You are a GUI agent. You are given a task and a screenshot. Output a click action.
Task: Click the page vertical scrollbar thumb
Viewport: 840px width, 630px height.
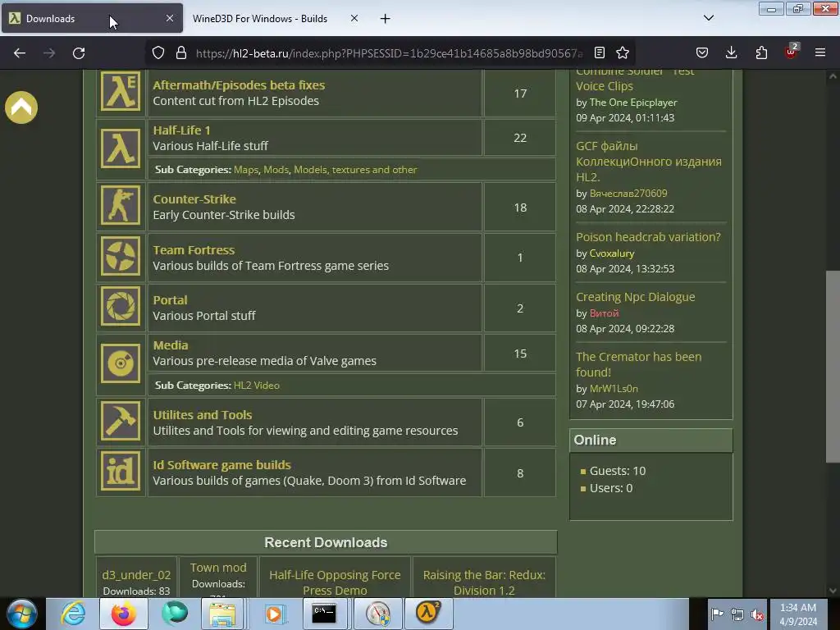tap(833, 367)
